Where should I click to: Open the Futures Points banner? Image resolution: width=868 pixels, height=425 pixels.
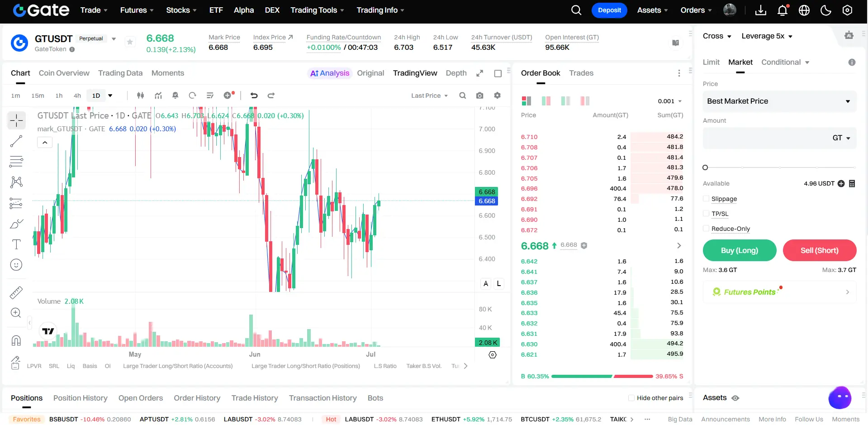coord(780,292)
